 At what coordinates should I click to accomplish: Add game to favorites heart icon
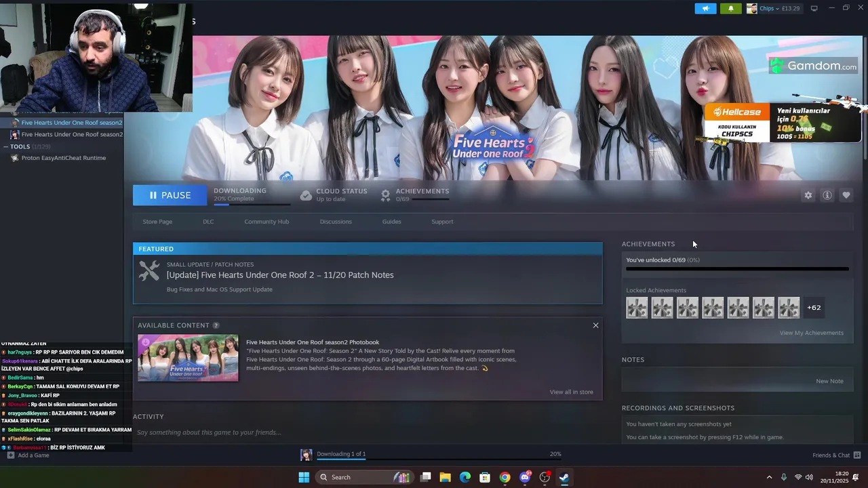tap(846, 195)
